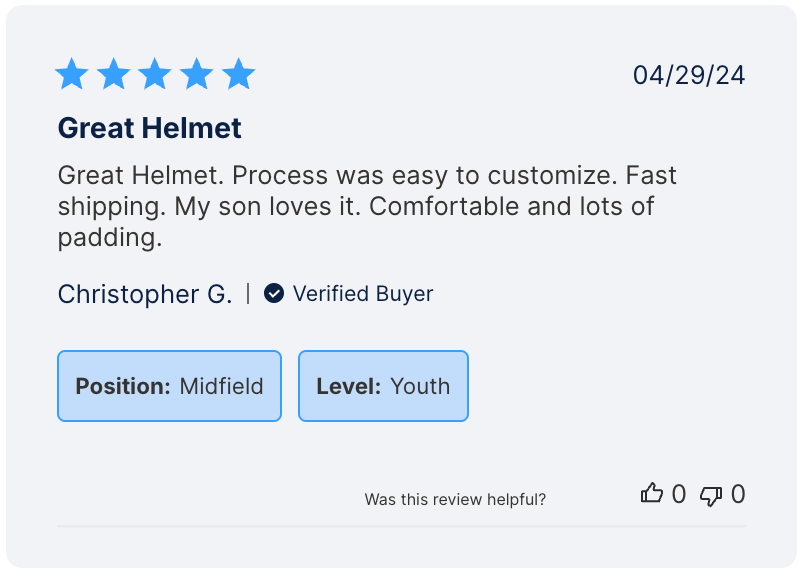Click the second rating star
The width and height of the screenshot is (804, 576).
point(114,74)
